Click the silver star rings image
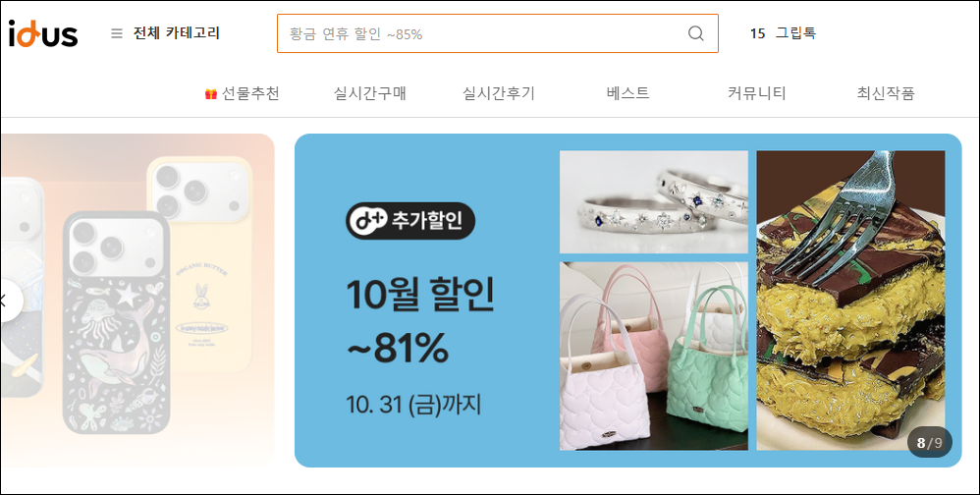This screenshot has width=980, height=495. (654, 202)
